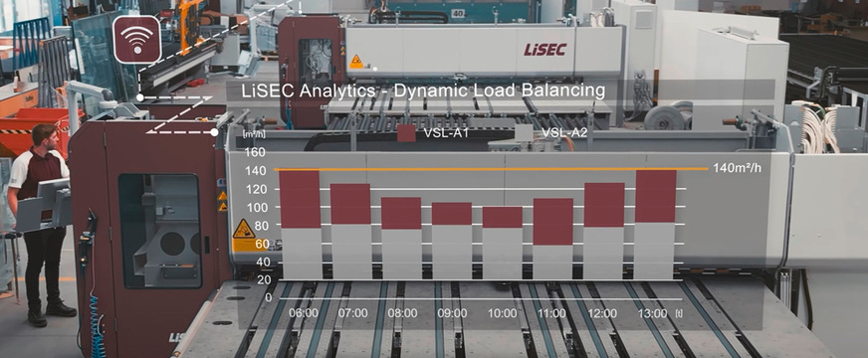Click the VSL-A1 legend text
The image size is (868, 358).
444,133
